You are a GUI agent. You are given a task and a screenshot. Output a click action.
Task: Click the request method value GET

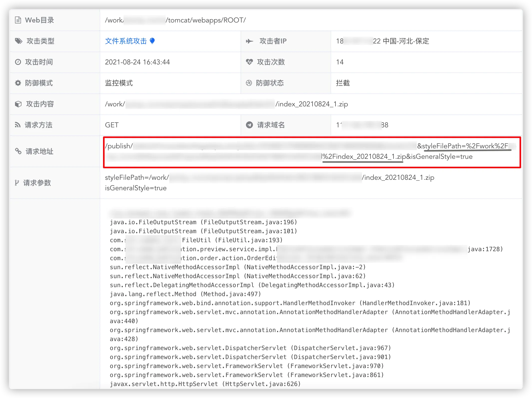(112, 125)
